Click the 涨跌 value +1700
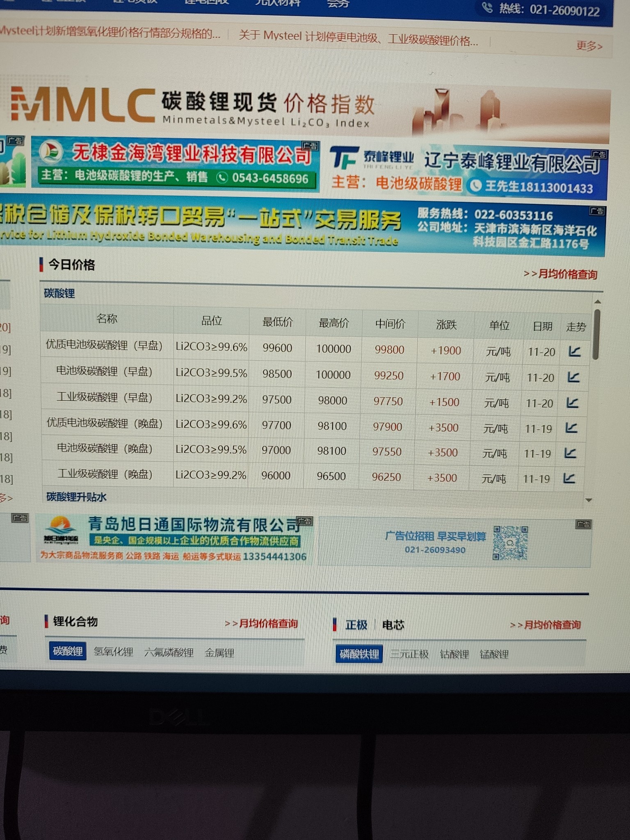This screenshot has width=630, height=840. coord(445,377)
